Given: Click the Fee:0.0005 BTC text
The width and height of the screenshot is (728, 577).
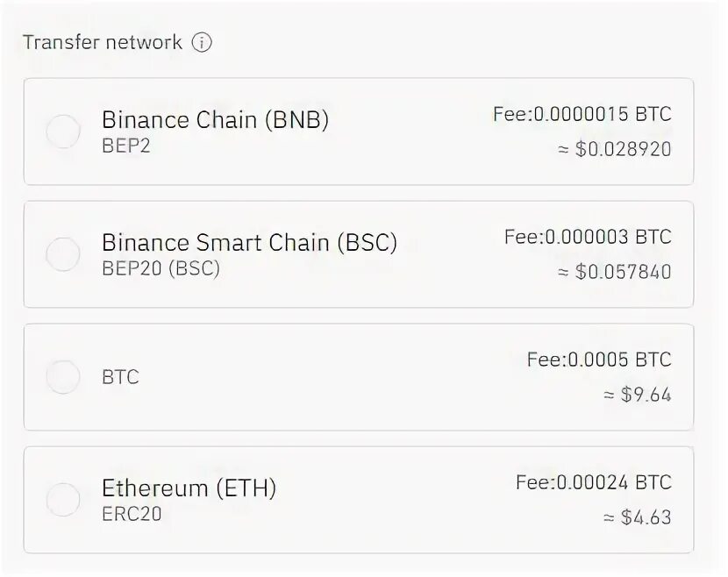Looking at the screenshot, I should [599, 360].
